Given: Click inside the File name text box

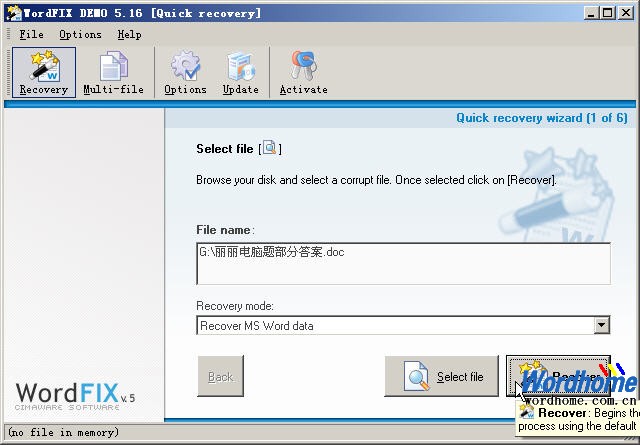Looking at the screenshot, I should click(403, 263).
